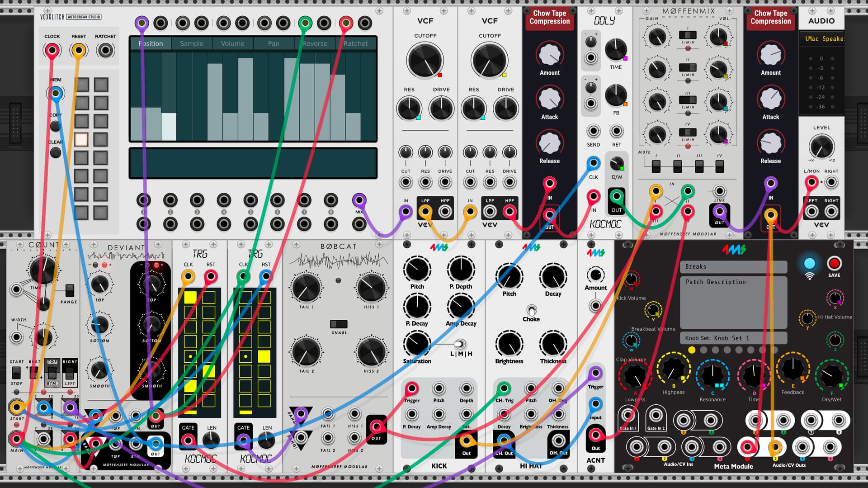Toggle MOFFENMIX mute switch for channel I

click(656, 166)
